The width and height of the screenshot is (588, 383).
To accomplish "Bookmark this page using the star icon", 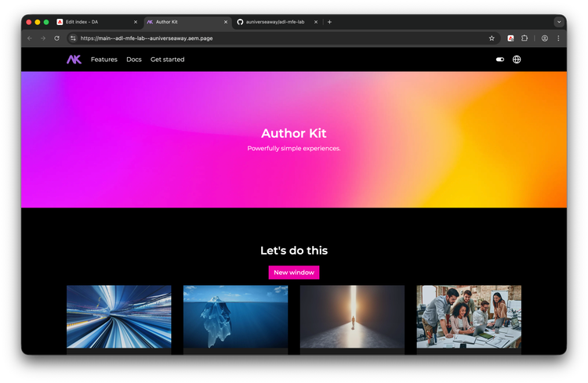I will tap(492, 38).
